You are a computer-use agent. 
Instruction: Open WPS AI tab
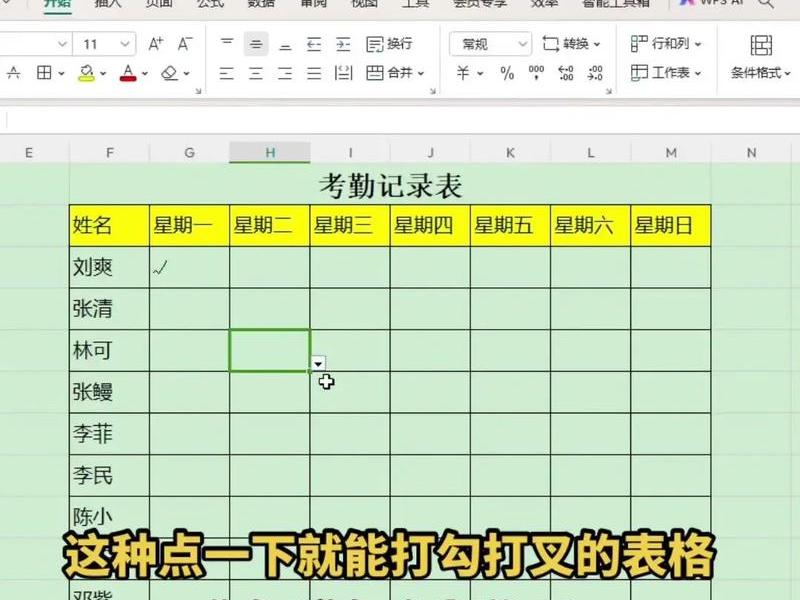pyautogui.click(x=711, y=3)
